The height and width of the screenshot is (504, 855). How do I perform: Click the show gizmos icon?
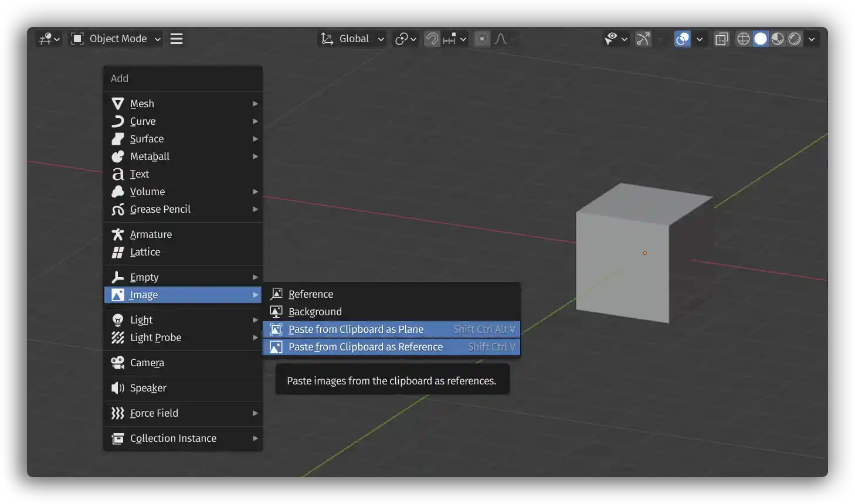click(643, 39)
